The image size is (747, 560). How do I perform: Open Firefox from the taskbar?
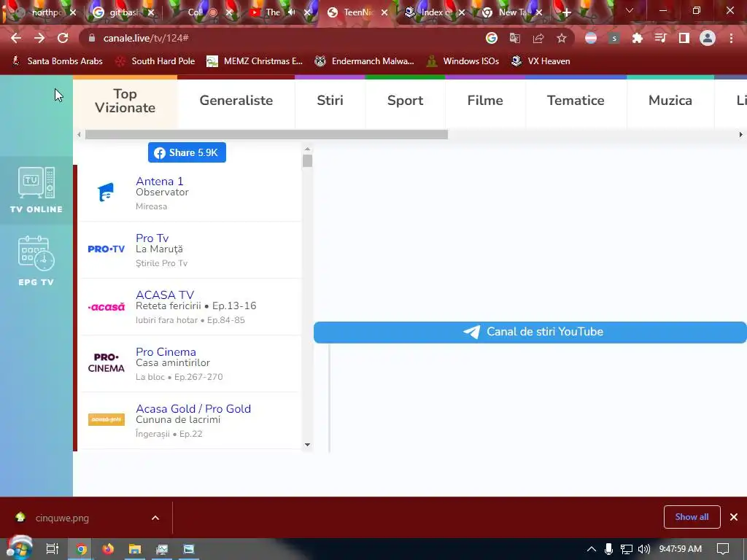click(108, 549)
